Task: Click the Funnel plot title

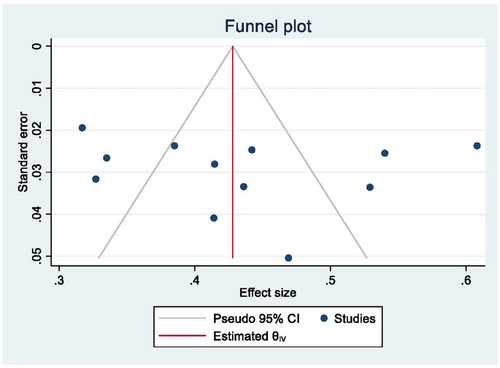Action: pyautogui.click(x=268, y=26)
